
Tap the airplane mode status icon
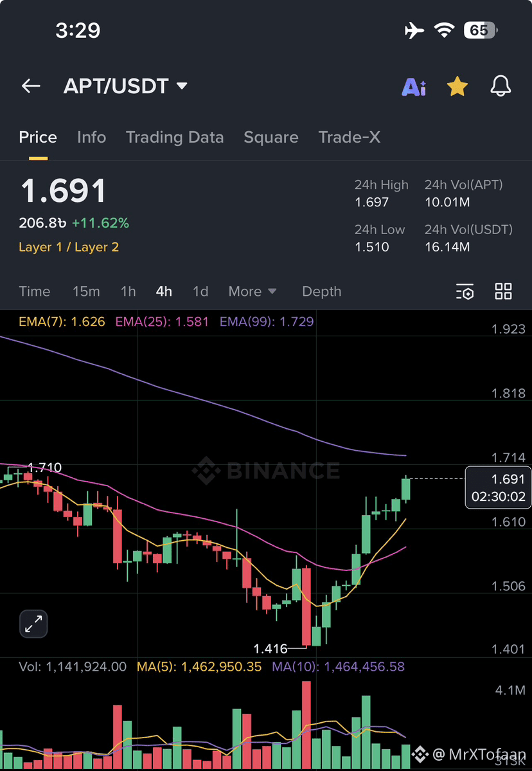point(414,30)
